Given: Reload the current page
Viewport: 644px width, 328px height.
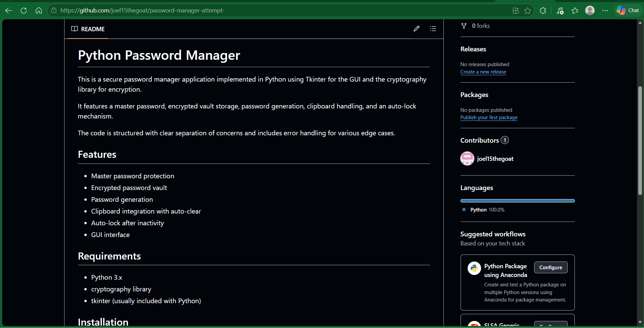Looking at the screenshot, I should coord(24,10).
